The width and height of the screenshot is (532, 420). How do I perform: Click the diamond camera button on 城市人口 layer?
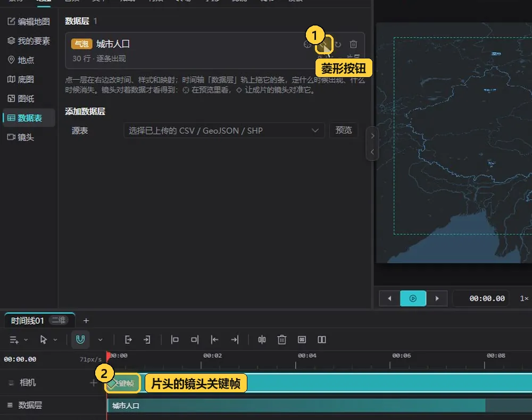pyautogui.click(x=323, y=45)
